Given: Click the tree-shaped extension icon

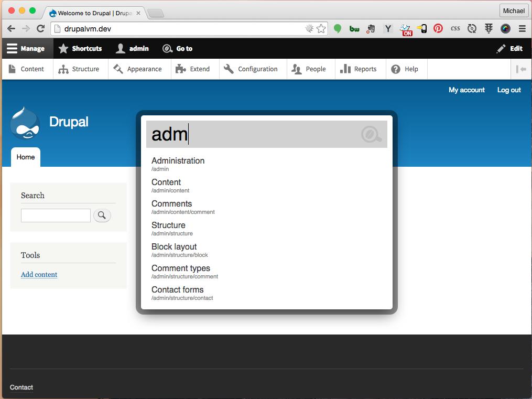Looking at the screenshot, I should click(488, 28).
